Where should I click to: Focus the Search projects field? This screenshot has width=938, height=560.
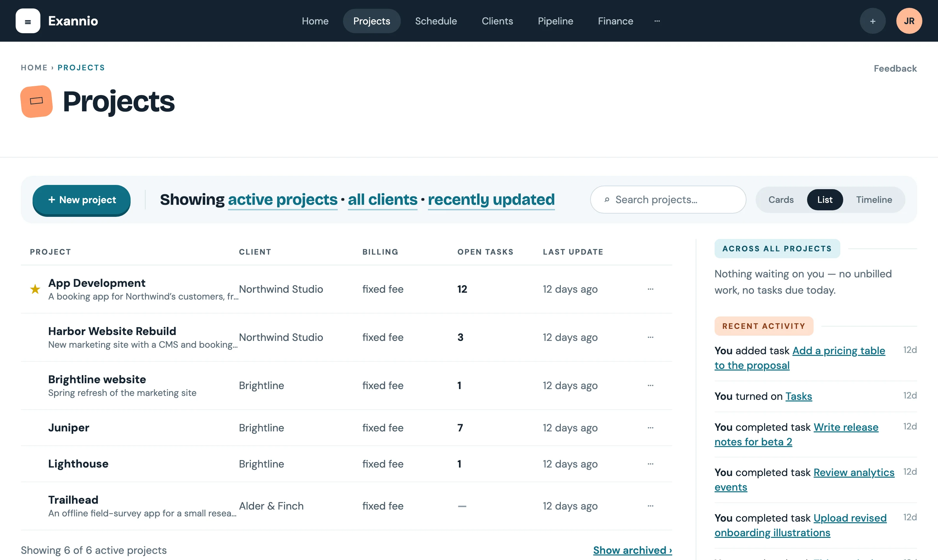coord(668,200)
